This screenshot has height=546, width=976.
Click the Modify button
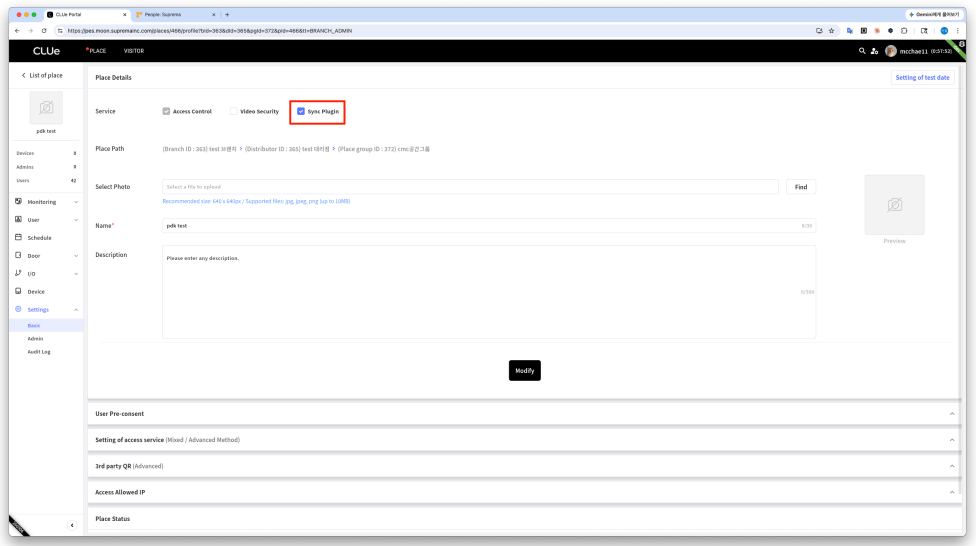click(x=525, y=370)
